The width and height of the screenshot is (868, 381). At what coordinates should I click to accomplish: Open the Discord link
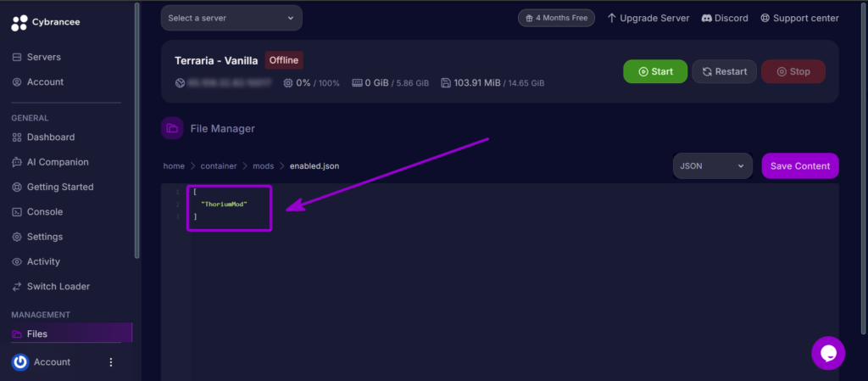point(725,19)
